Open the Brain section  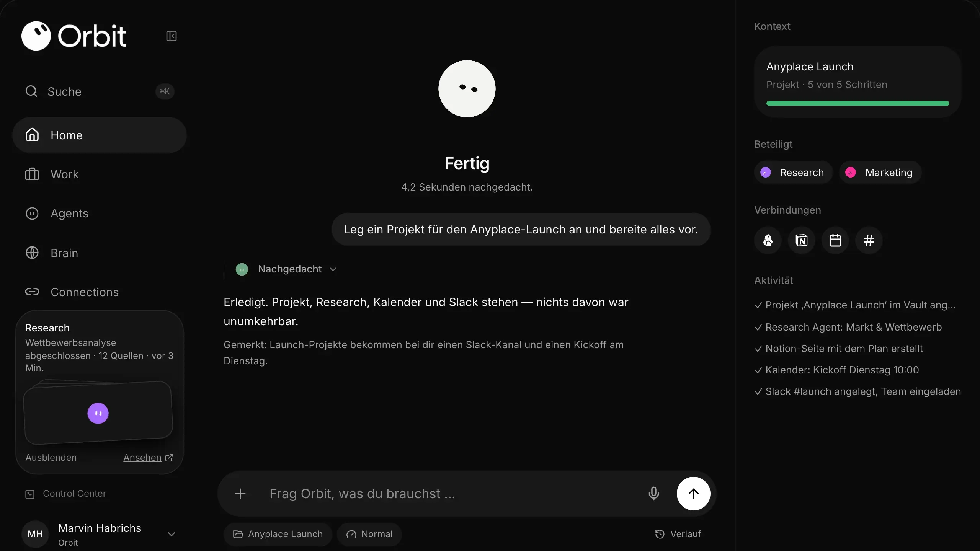tap(100, 253)
